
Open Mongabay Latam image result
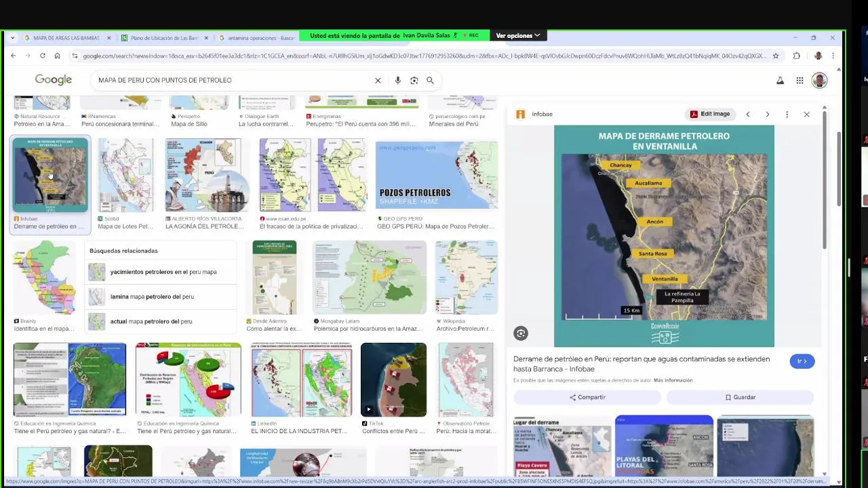[370, 278]
